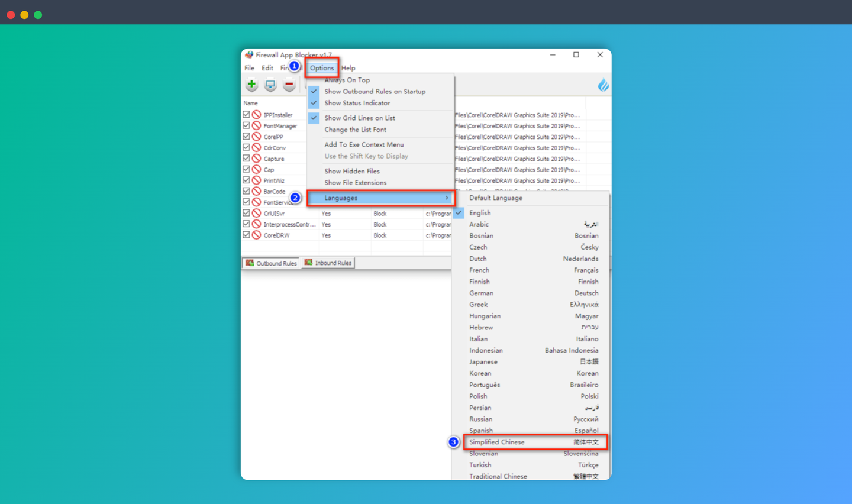Click the green plus Add Application icon

[x=251, y=85]
